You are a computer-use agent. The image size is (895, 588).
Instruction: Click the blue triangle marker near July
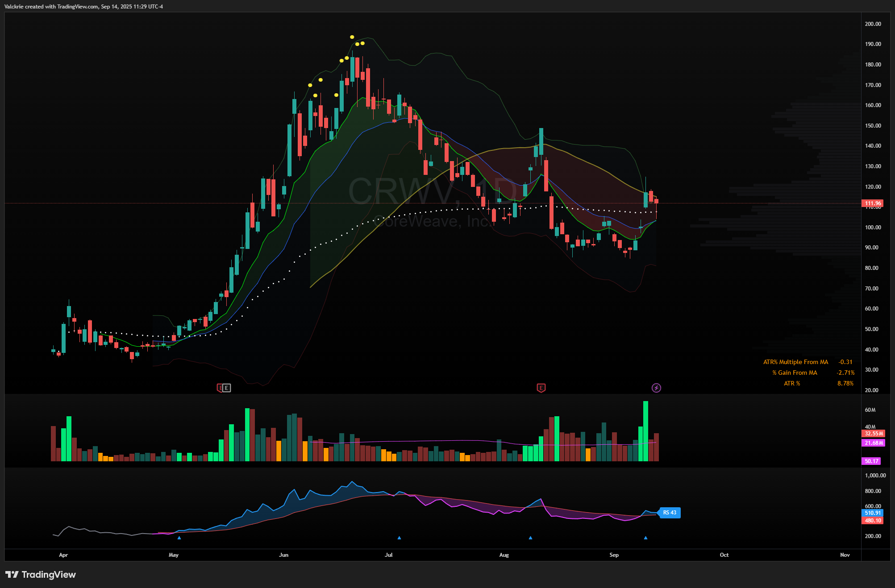coord(399,538)
